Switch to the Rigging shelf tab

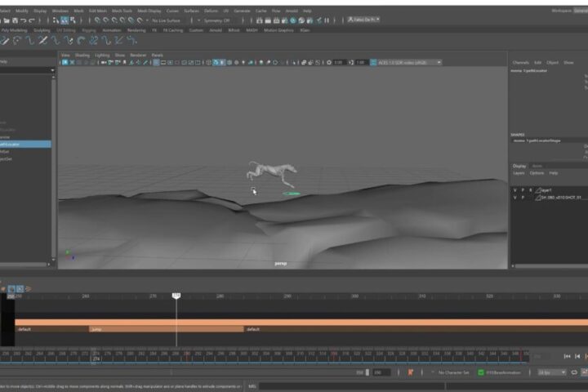click(89, 30)
